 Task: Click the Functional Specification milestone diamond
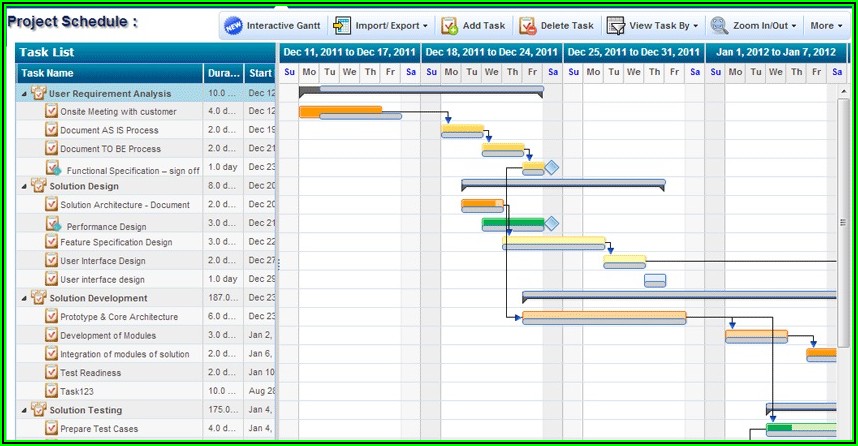552,167
